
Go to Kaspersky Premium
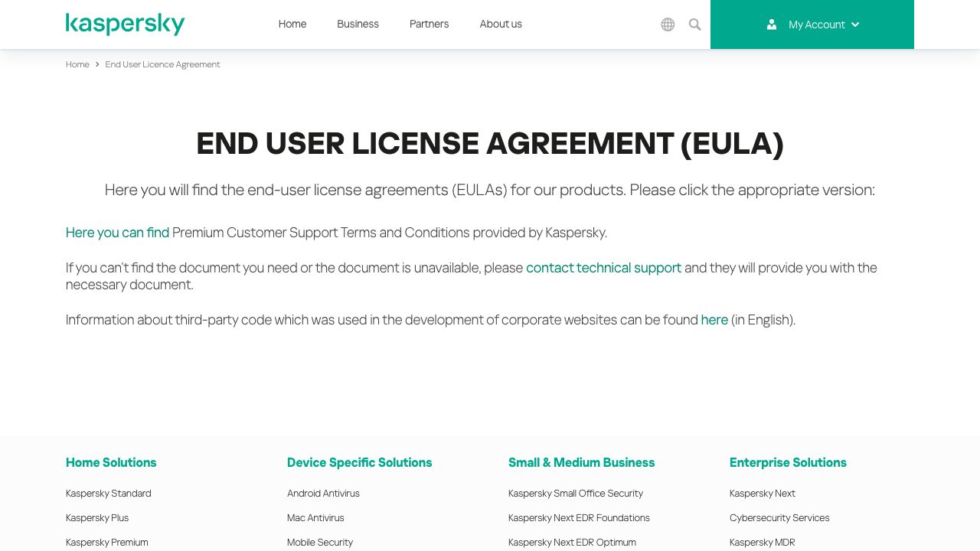107,543
